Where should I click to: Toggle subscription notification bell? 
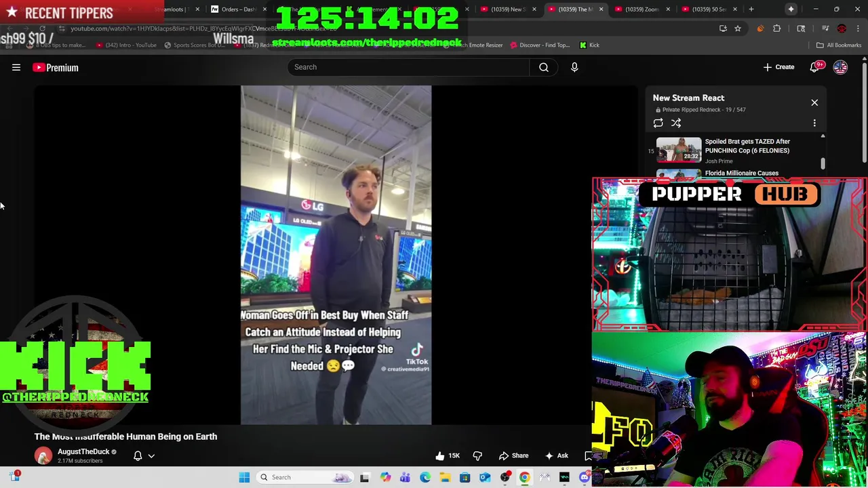click(138, 455)
